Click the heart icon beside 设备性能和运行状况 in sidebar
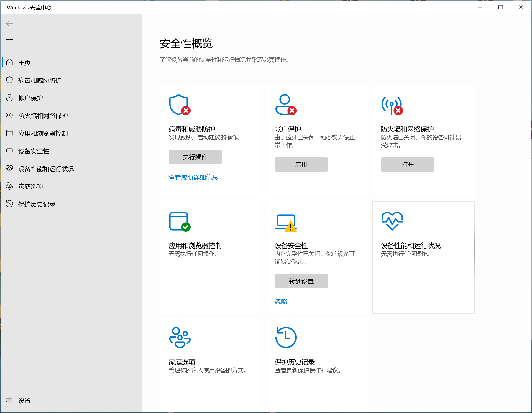The image size is (532, 413). point(9,168)
